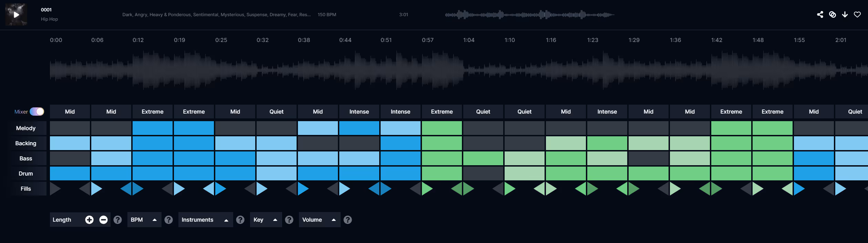This screenshot has width=868, height=243.
Task: Expand the Key dropdown
Action: 266,220
